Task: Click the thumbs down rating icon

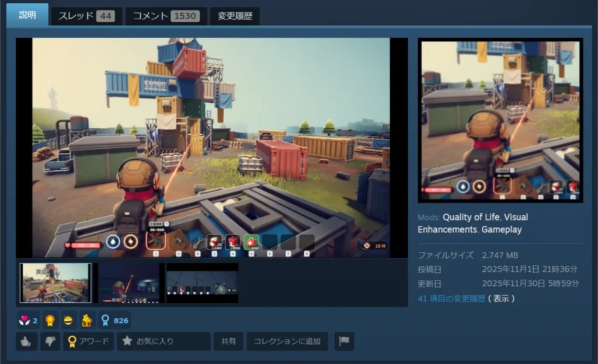Action: click(50, 342)
